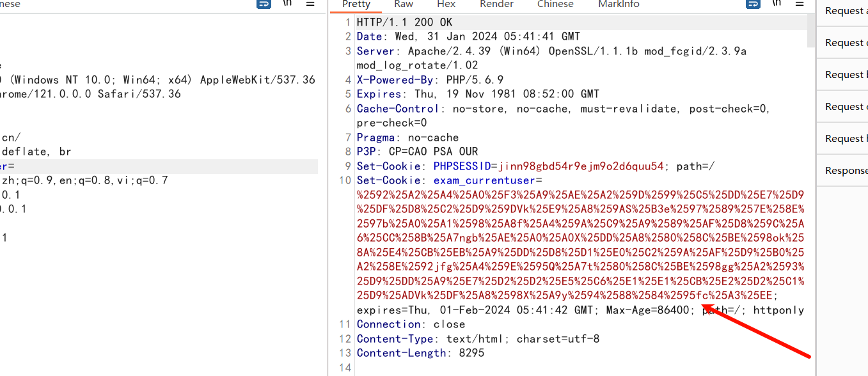Select the MarkInfo response tab

coord(619,4)
